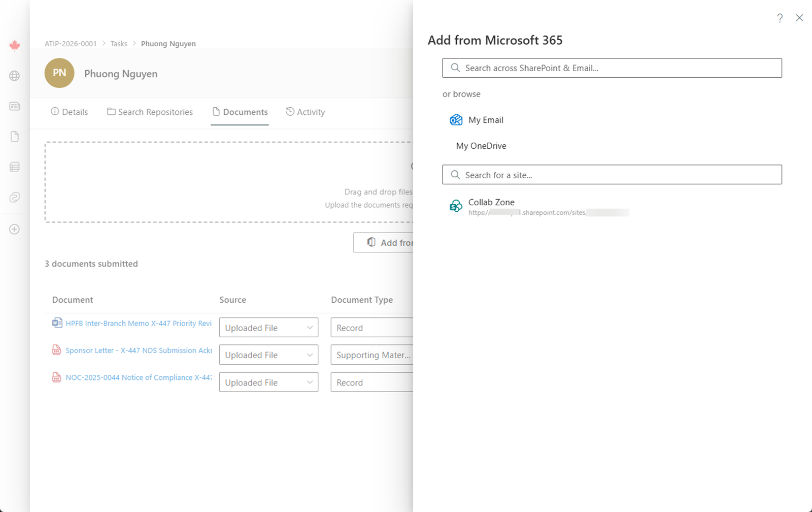Open the documents icon in the sidebar
812x512 pixels.
(14, 136)
